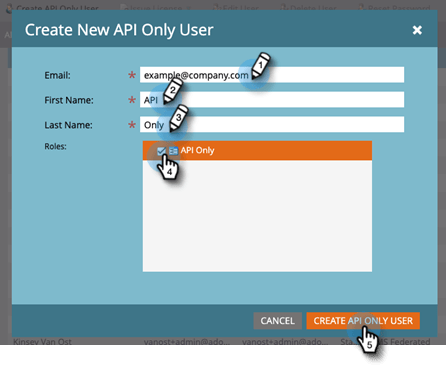Click the user icon beside Create API Only User
Viewport: 446px width, 365px height.
[x=10, y=7]
